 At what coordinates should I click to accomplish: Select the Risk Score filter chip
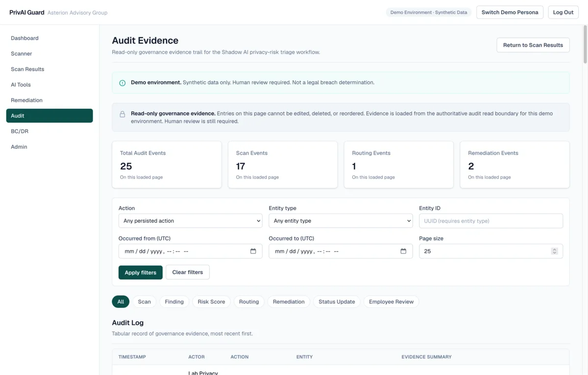(x=211, y=302)
